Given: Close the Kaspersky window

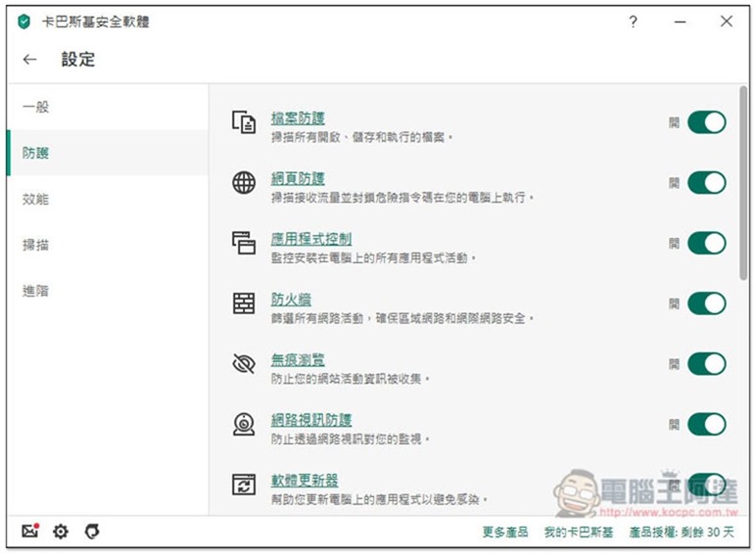Looking at the screenshot, I should pyautogui.click(x=726, y=22).
